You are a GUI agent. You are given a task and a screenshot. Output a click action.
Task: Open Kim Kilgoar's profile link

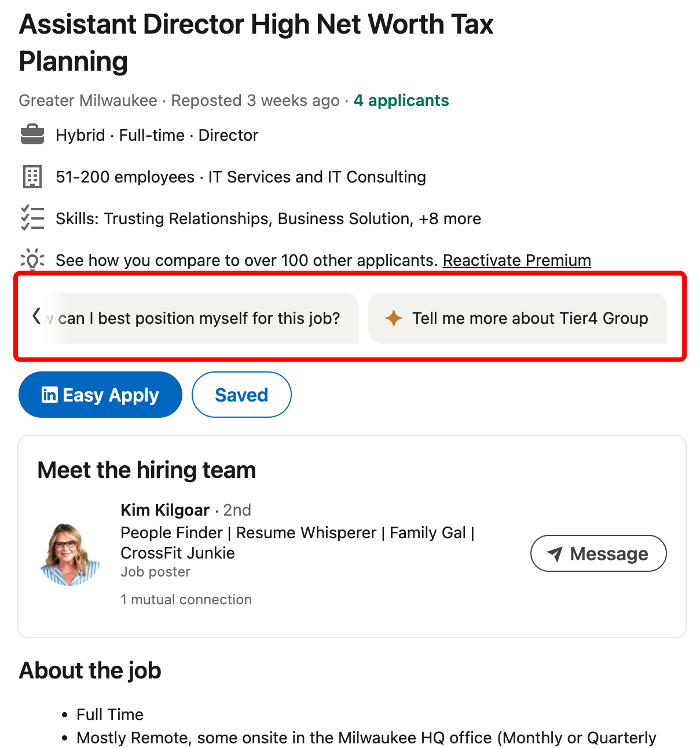164,510
